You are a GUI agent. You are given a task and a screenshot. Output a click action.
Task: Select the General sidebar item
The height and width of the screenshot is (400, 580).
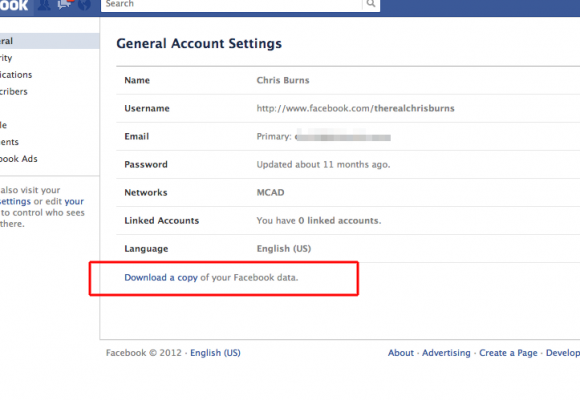coord(49,41)
